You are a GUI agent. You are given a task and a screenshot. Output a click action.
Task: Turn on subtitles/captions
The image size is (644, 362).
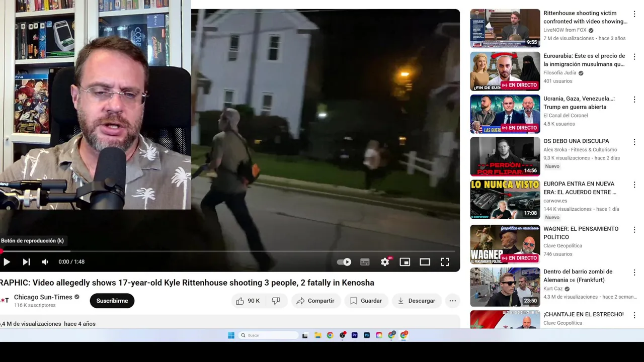point(365,262)
